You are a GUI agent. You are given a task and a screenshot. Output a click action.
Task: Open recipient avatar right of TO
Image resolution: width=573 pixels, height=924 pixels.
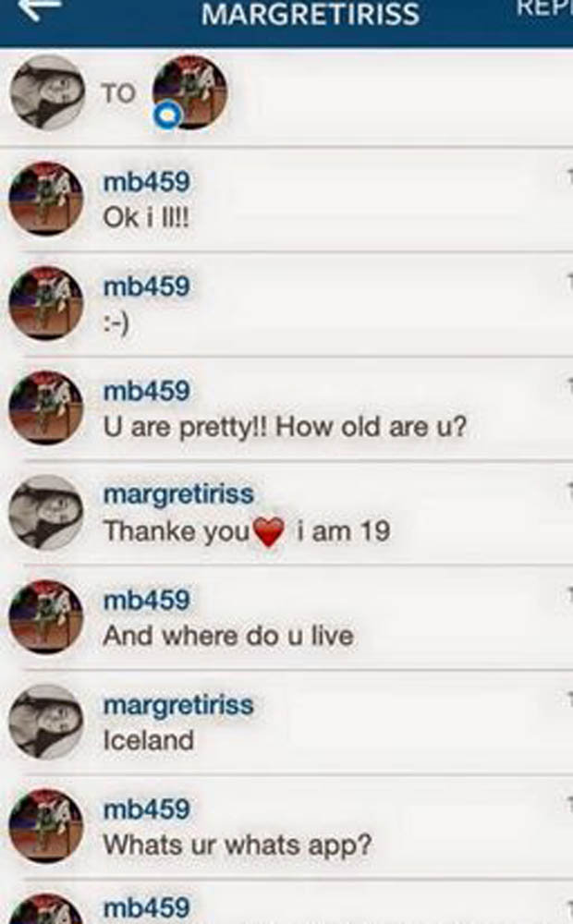pyautogui.click(x=189, y=91)
